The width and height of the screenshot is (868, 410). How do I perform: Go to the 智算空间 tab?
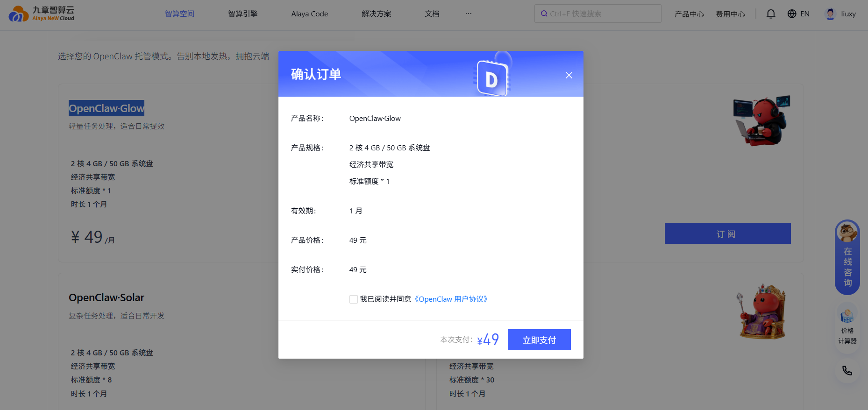[x=179, y=14]
